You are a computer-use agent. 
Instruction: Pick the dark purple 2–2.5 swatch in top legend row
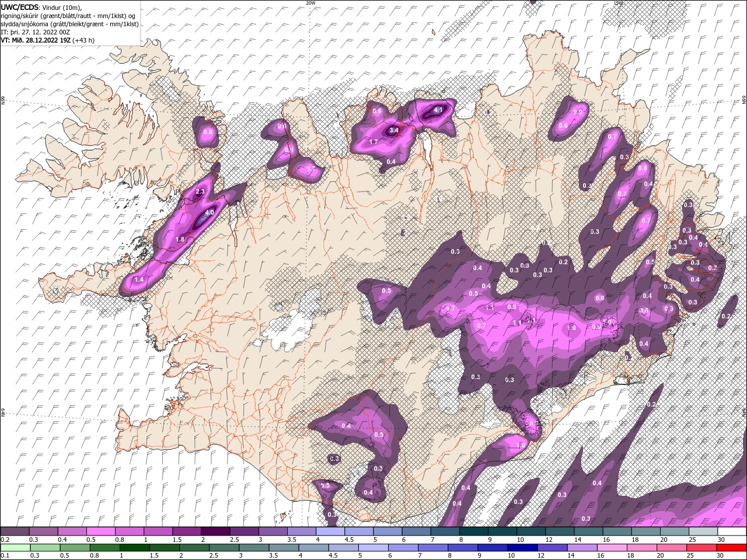tap(215, 531)
